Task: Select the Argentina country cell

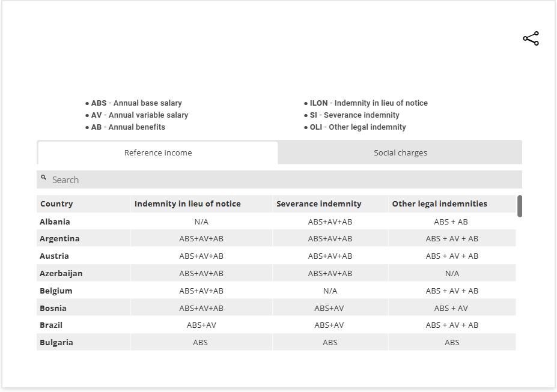Action: coord(59,238)
